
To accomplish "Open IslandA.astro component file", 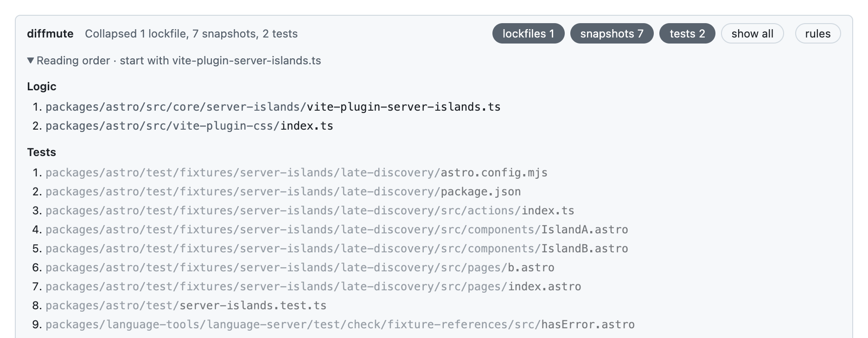I will 337,230.
